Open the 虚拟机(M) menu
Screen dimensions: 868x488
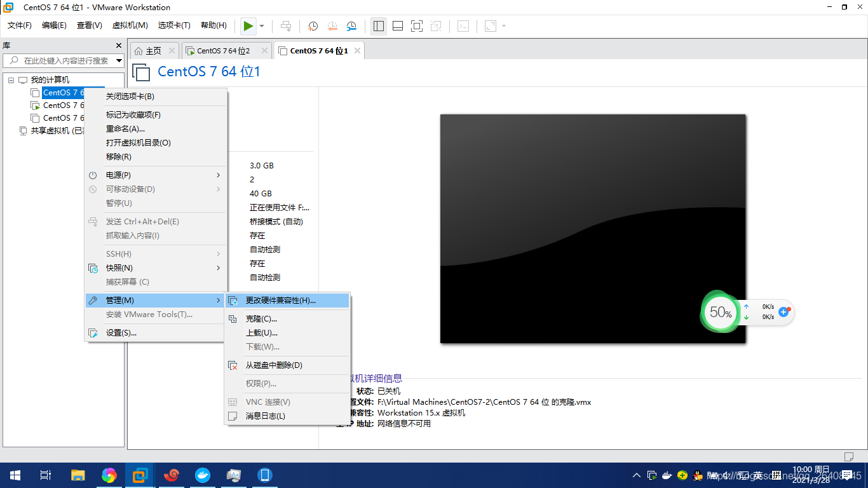130,25
